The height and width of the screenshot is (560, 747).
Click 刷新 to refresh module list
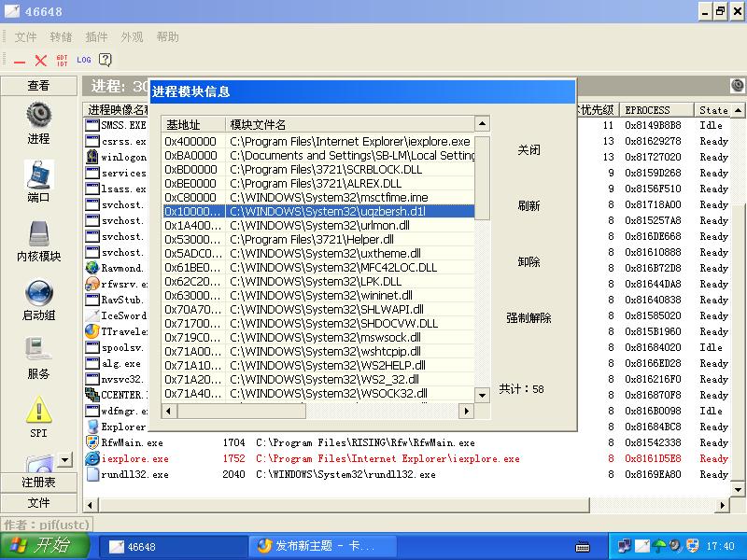coord(529,205)
